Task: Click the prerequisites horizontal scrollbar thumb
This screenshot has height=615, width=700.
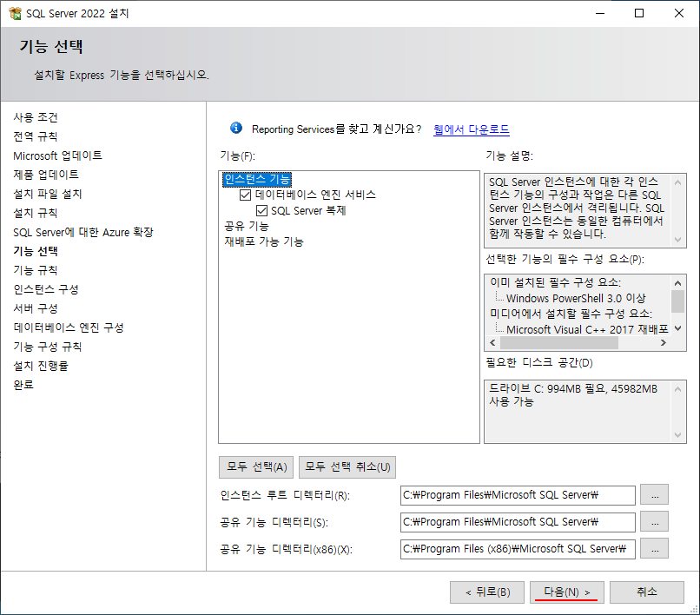Action: click(559, 342)
